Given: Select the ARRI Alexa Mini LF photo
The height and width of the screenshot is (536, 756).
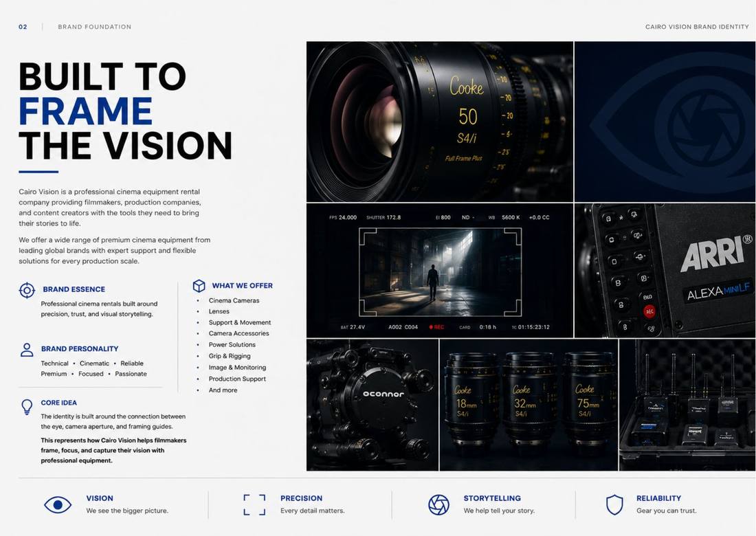Looking at the screenshot, I should click(x=665, y=271).
